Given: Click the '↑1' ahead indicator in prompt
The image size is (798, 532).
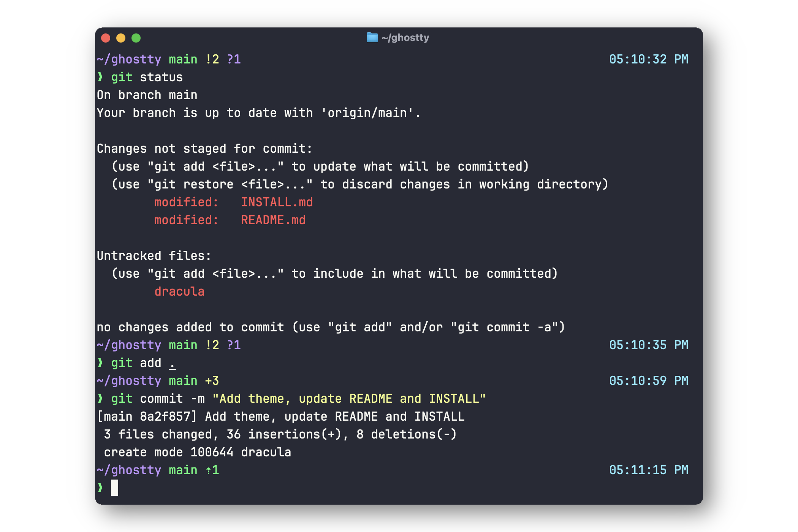Looking at the screenshot, I should [212, 470].
